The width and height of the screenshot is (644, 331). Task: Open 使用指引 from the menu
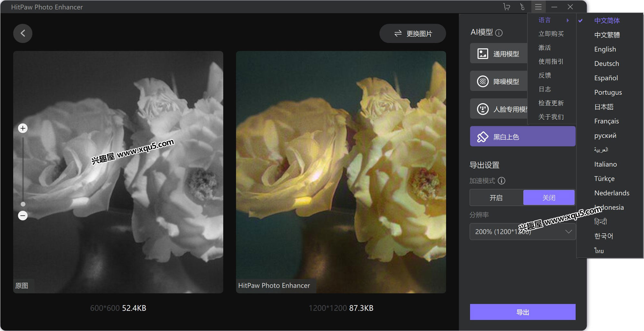coord(551,61)
